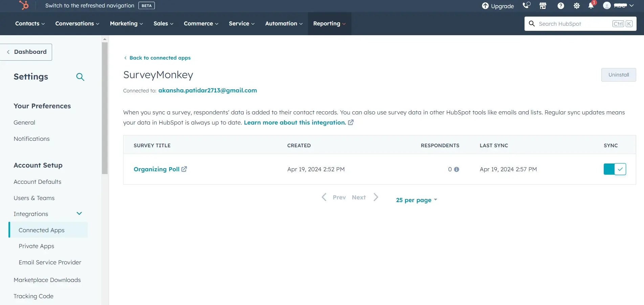Click Back to connected apps link
Screen dimensions: 644x305
(x=157, y=58)
